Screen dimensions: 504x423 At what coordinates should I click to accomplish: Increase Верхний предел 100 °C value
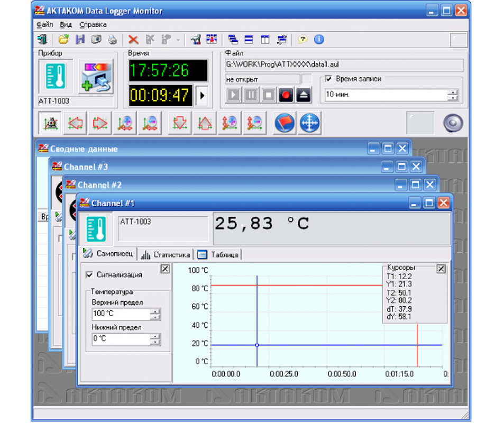point(155,311)
